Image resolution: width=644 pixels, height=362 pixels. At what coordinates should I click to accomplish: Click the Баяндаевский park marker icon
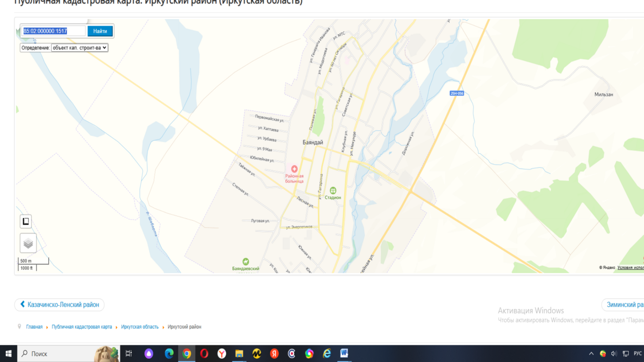[246, 262]
